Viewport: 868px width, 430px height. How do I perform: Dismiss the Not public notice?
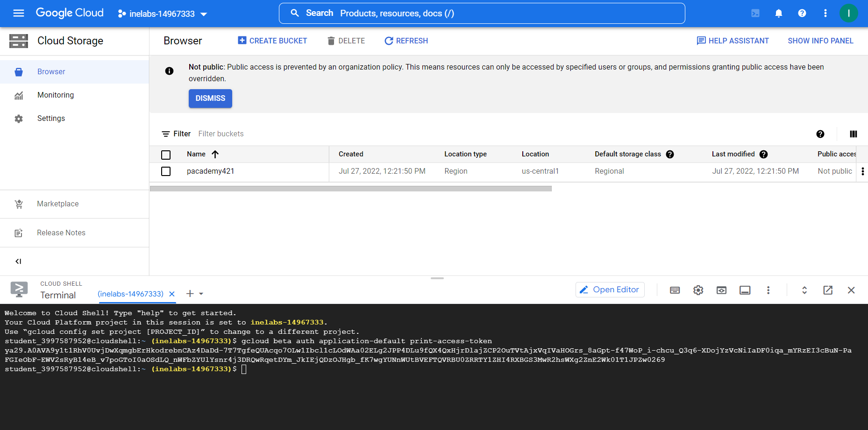click(210, 99)
